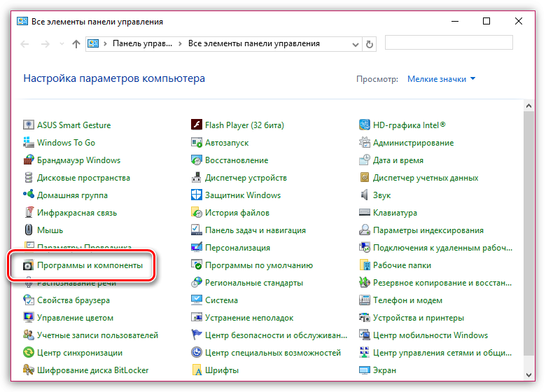546x392 pixels.
Task: Click the Дисковые пространства icon
Action: pyautogui.click(x=29, y=177)
